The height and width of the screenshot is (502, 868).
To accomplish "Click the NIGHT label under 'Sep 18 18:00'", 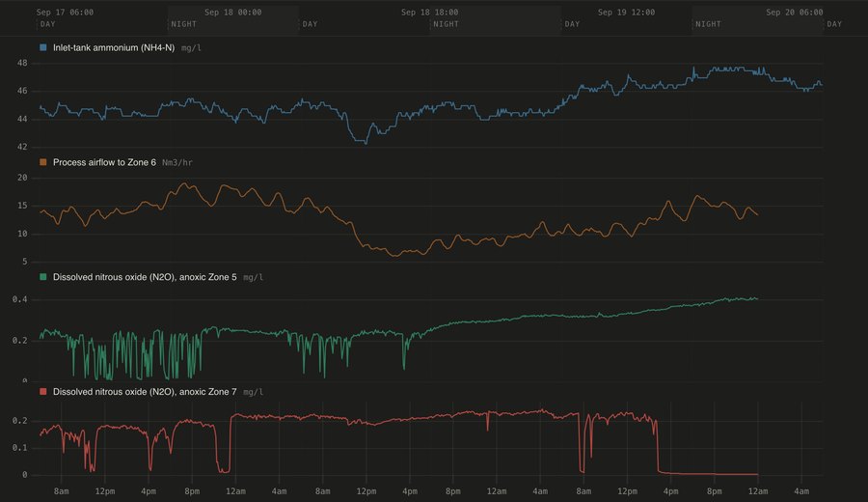I will (447, 24).
